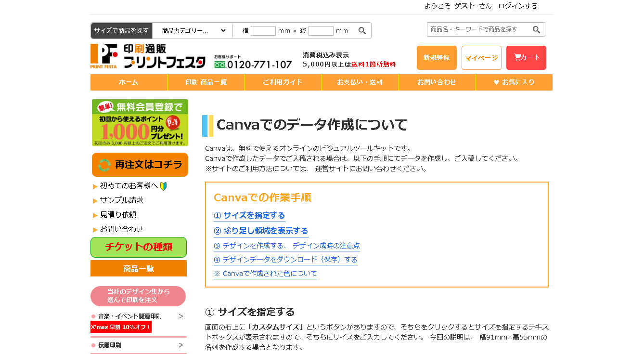Viewport: 644px width, 354px height.
Task: Focus the product keyword search field
Action: coord(479,29)
